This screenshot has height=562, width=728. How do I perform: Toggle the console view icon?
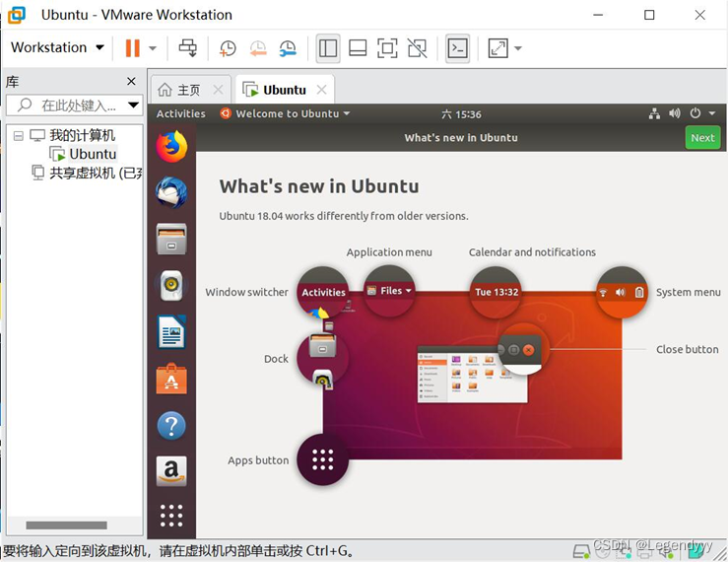coord(457,48)
